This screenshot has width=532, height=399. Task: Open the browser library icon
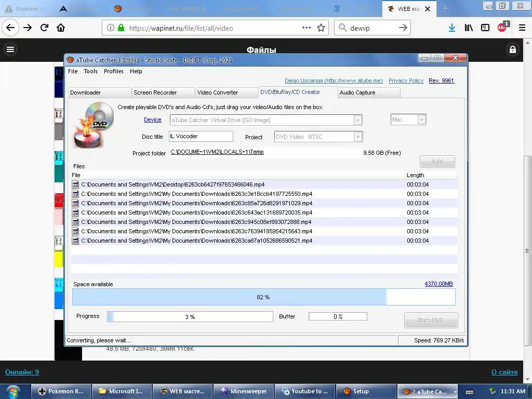click(x=469, y=28)
